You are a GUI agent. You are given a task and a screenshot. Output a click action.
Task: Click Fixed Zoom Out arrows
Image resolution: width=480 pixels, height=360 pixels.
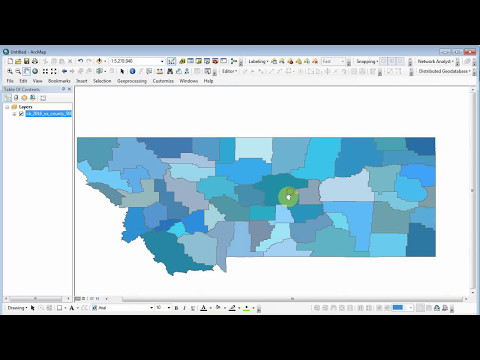coord(53,71)
